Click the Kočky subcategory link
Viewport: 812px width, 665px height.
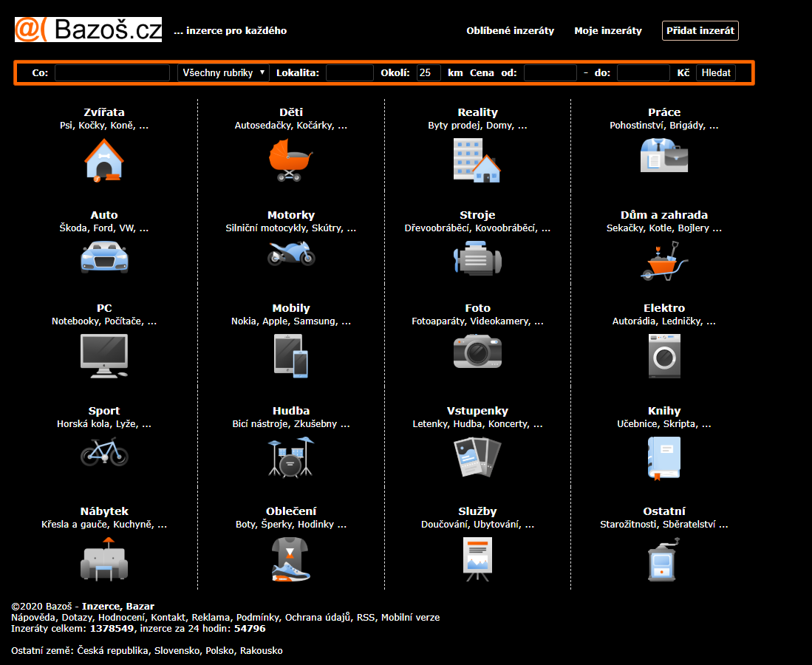(92, 126)
